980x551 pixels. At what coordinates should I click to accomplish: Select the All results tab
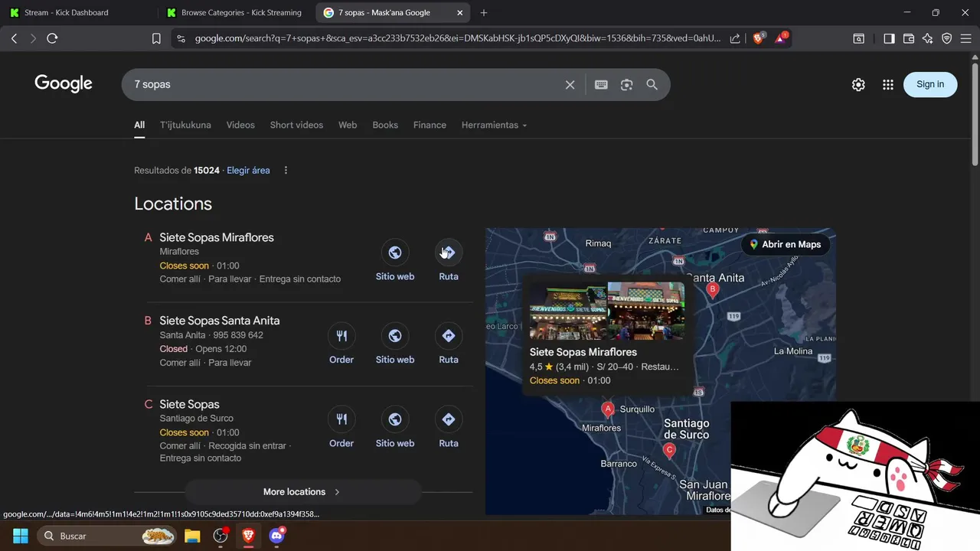139,125
